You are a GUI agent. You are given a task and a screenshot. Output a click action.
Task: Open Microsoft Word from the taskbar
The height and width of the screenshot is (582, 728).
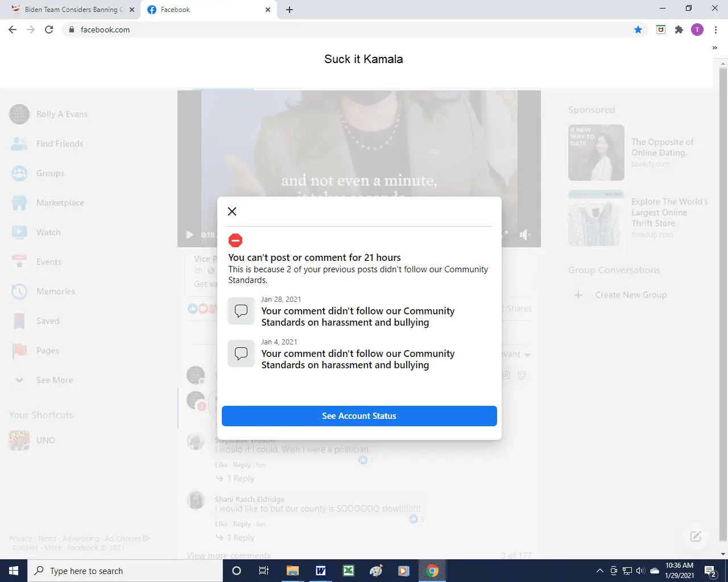(x=321, y=571)
